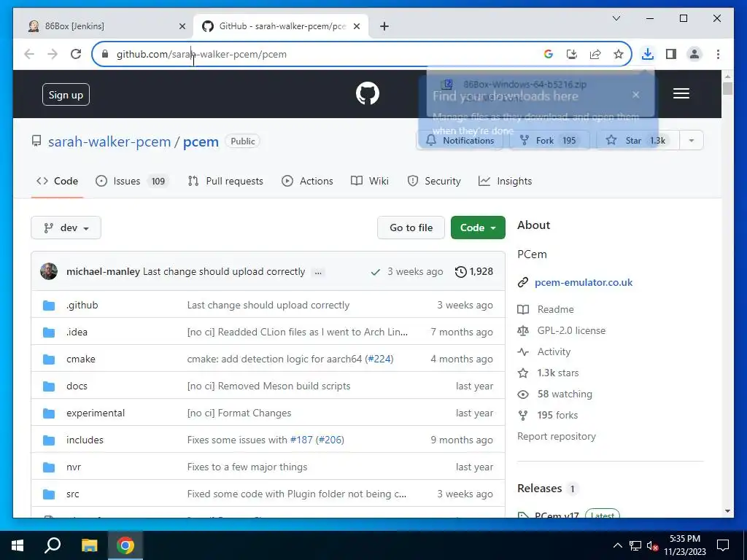Open the Windows notification center
The height and width of the screenshot is (560, 747).
pos(723,545)
